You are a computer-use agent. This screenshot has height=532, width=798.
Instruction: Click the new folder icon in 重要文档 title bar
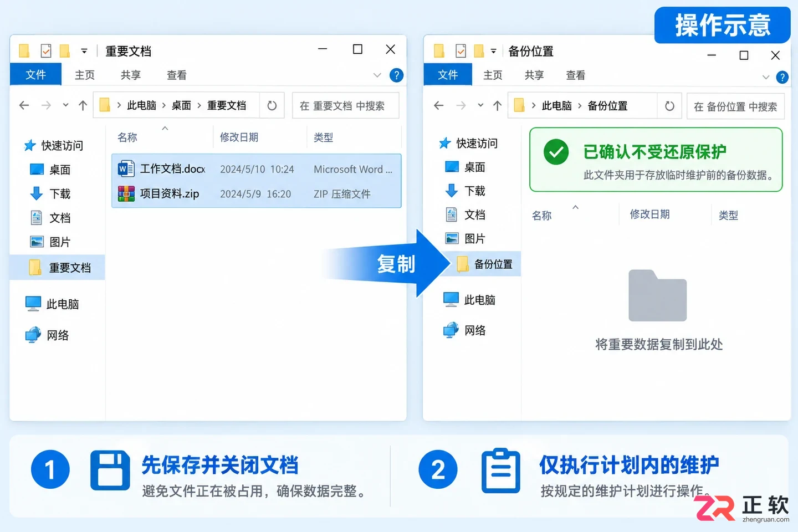(x=65, y=51)
